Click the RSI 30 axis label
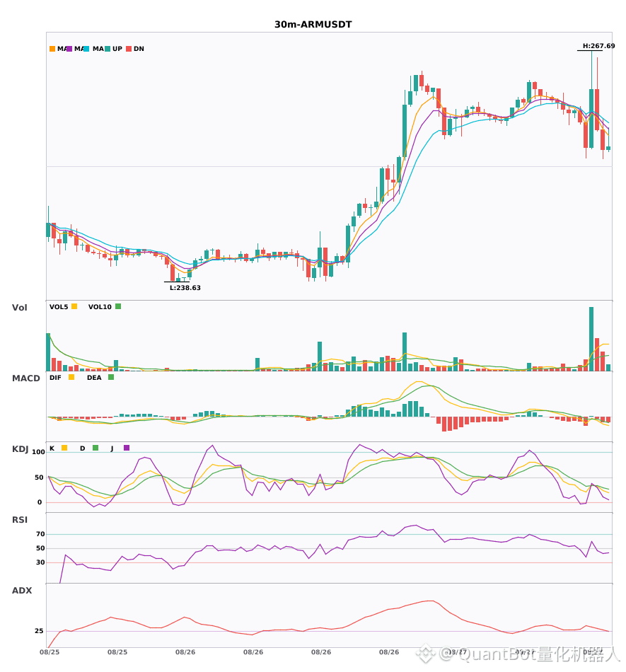The width and height of the screenshot is (626, 672). click(x=40, y=562)
